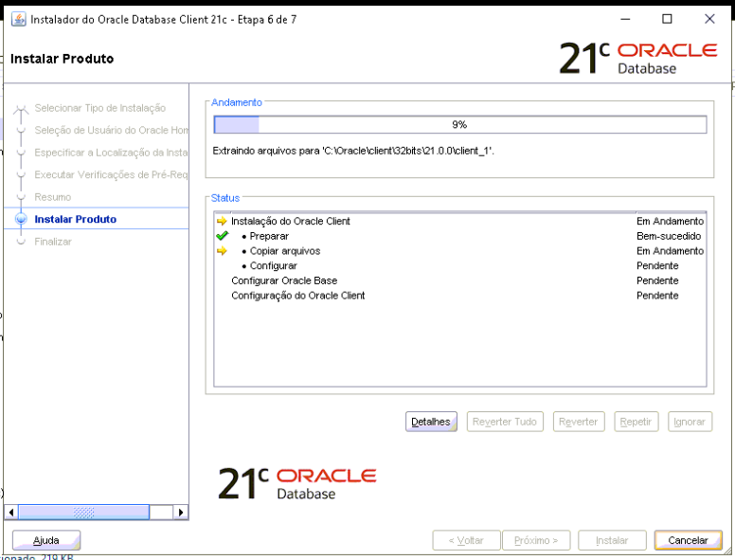Click the Bem-sucedido status value

(669, 236)
